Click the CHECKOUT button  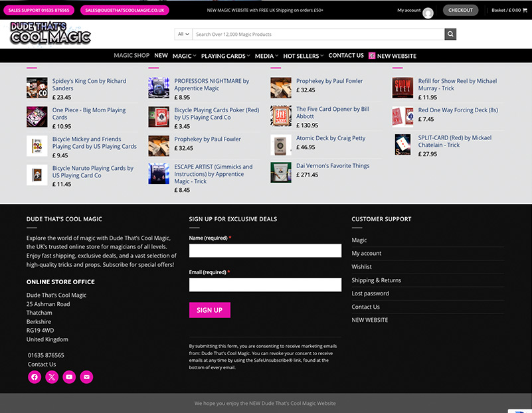coord(460,10)
